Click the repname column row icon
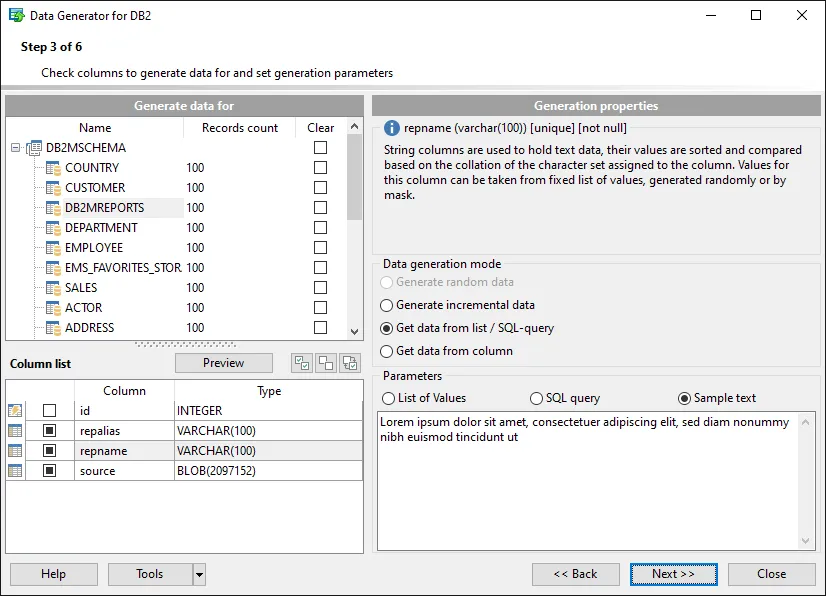Screen dimensions: 826x596 [15, 451]
